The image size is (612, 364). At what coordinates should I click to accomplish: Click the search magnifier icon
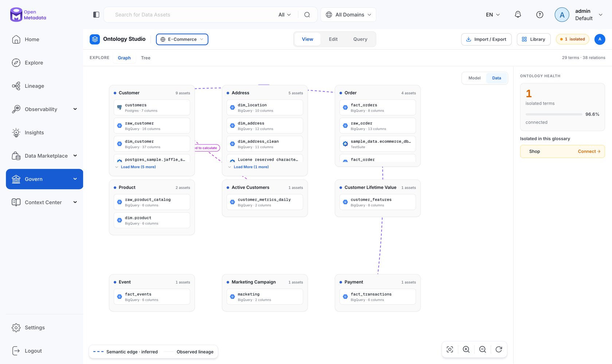point(307,15)
